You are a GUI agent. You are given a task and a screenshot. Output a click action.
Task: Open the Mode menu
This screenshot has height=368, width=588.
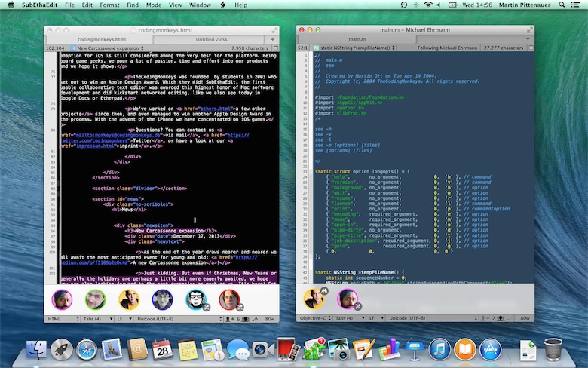click(x=154, y=5)
